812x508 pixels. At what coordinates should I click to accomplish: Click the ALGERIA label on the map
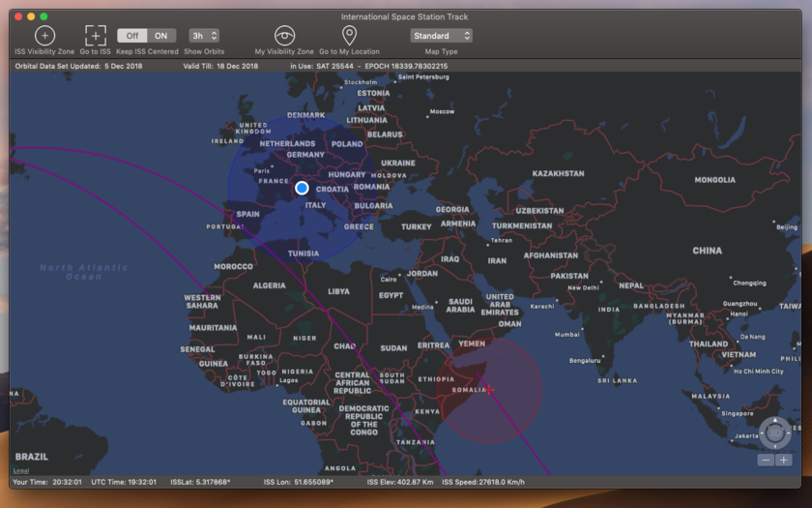270,285
